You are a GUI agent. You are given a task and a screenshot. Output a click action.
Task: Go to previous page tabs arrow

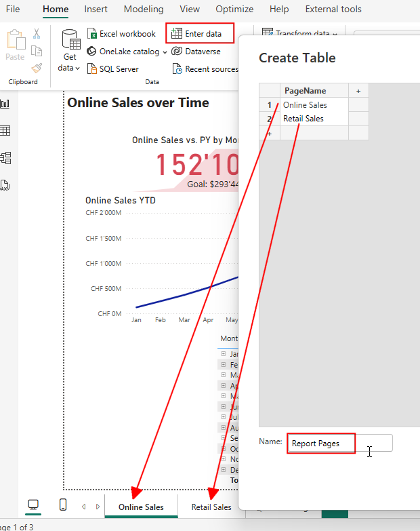(x=83, y=507)
